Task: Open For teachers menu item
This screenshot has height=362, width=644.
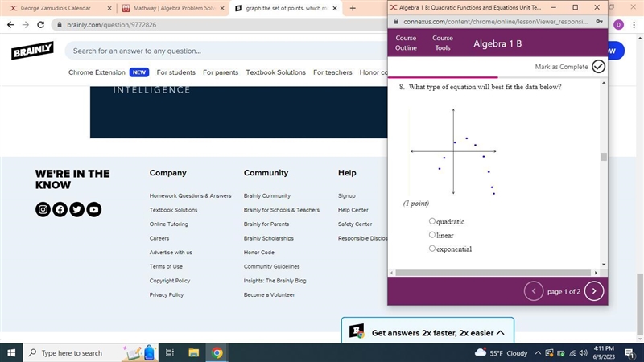Action: (332, 72)
